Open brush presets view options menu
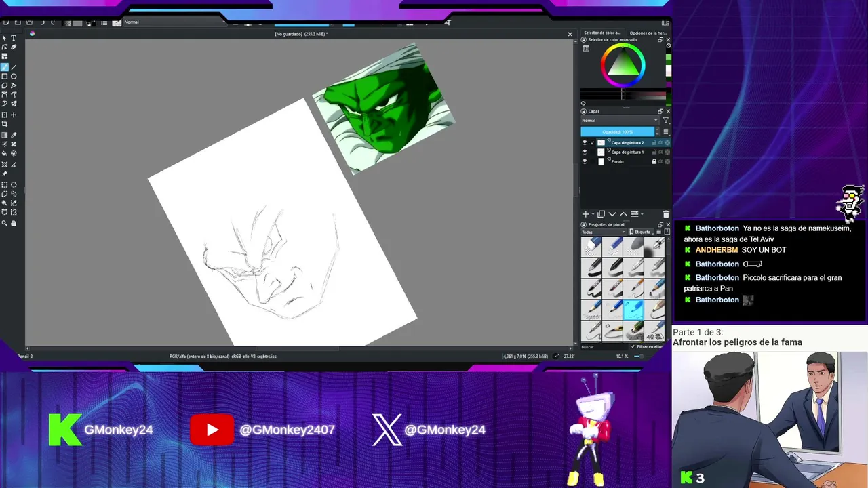This screenshot has height=488, width=868. [x=659, y=232]
